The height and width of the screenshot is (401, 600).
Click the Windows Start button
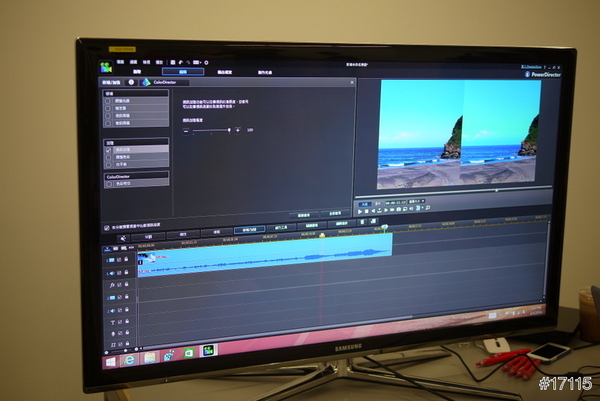click(110, 362)
